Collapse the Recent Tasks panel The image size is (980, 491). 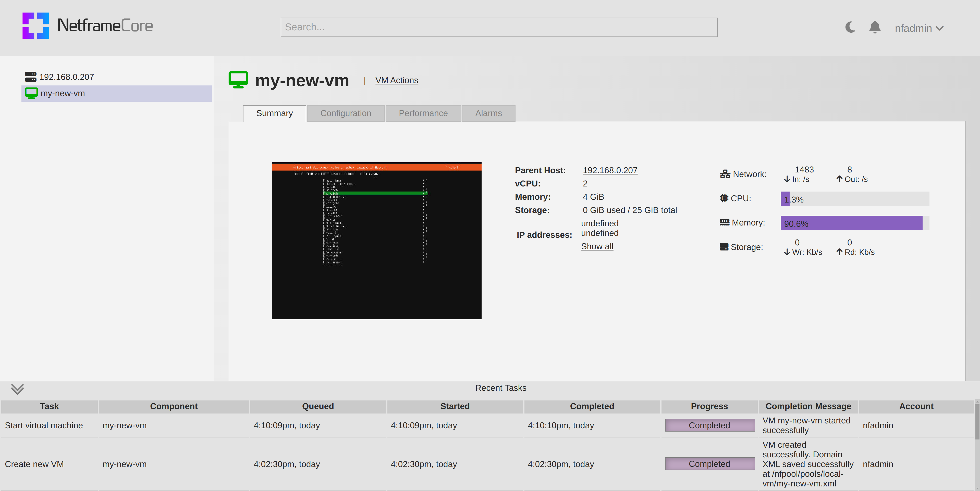tap(18, 389)
